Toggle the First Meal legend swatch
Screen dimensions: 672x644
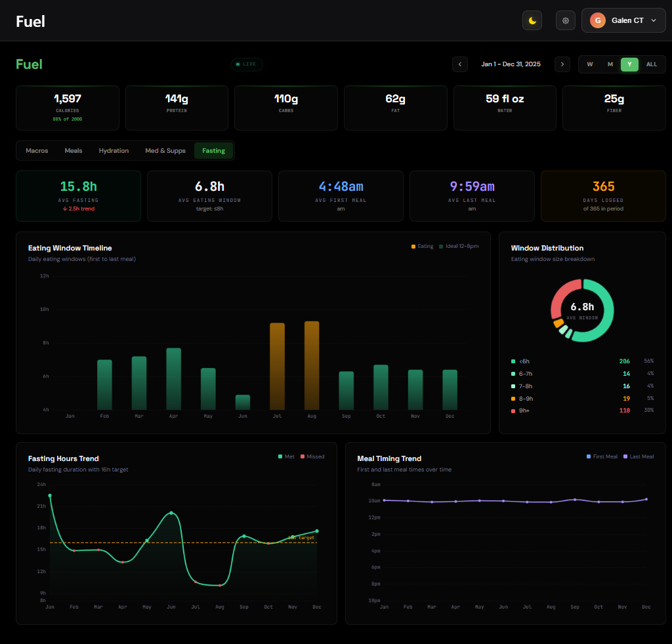click(x=589, y=457)
